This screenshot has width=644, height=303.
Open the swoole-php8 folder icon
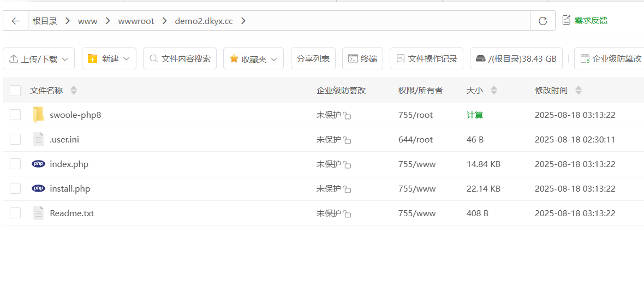[38, 115]
